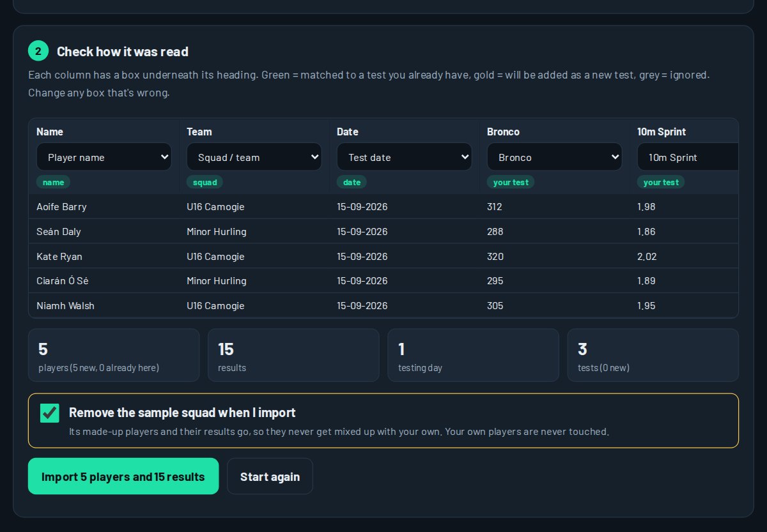Toggle Remove the sample squad checkbox
The height and width of the screenshot is (532, 767).
click(x=50, y=413)
